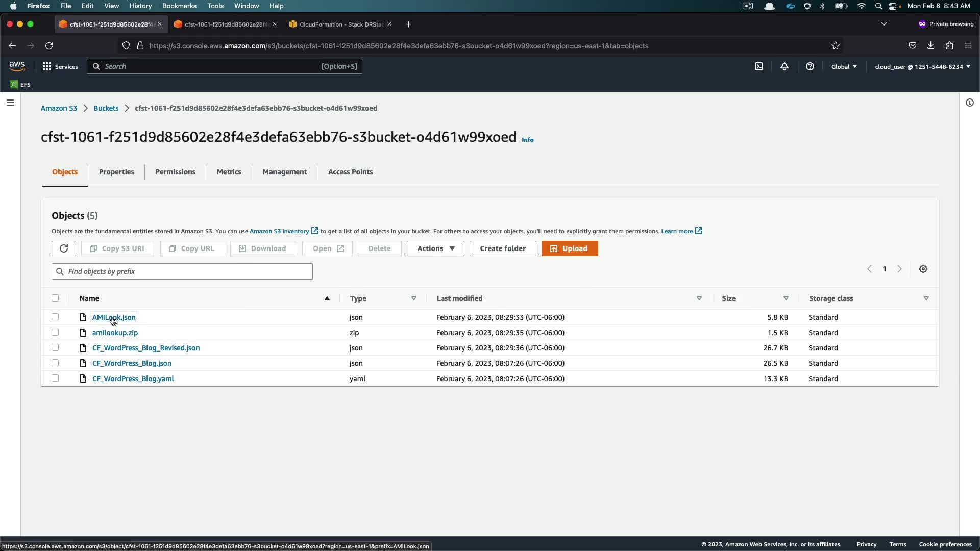Open the info panel icon at right
The width and height of the screenshot is (980, 551).
(x=969, y=103)
